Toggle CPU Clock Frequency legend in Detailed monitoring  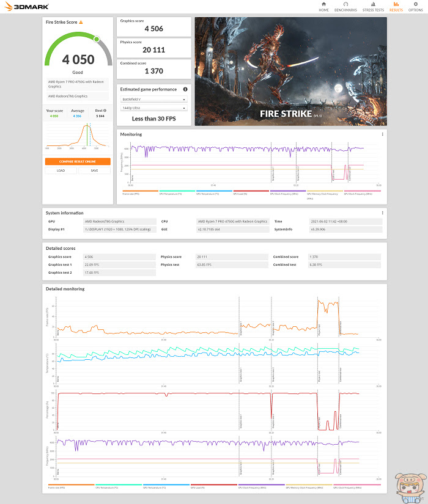click(262, 486)
